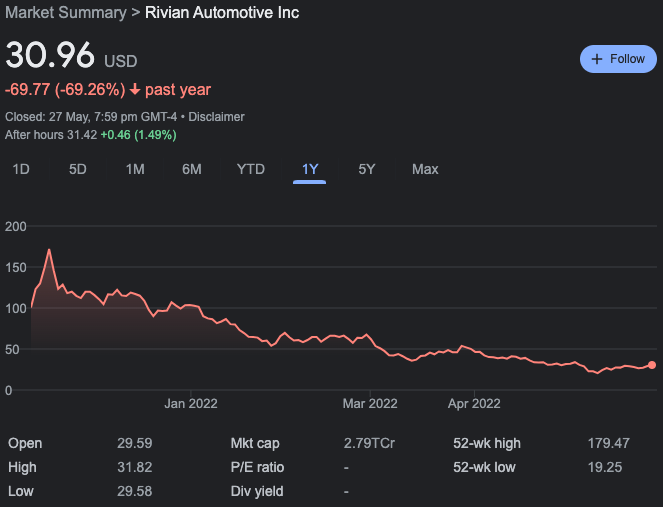Screen dimensions: 663x507
Task: Click the Mar 2022 axis label
Action: pos(370,404)
